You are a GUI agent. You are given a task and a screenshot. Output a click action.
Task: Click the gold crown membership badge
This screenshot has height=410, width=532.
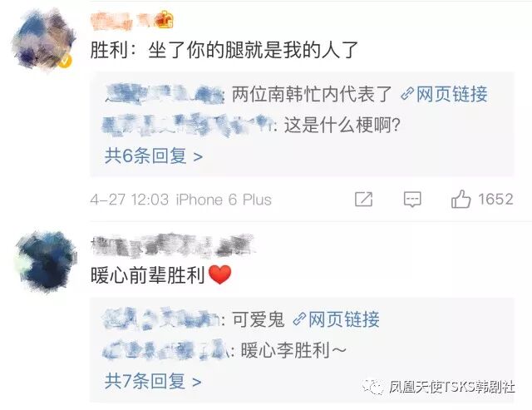pos(165,19)
